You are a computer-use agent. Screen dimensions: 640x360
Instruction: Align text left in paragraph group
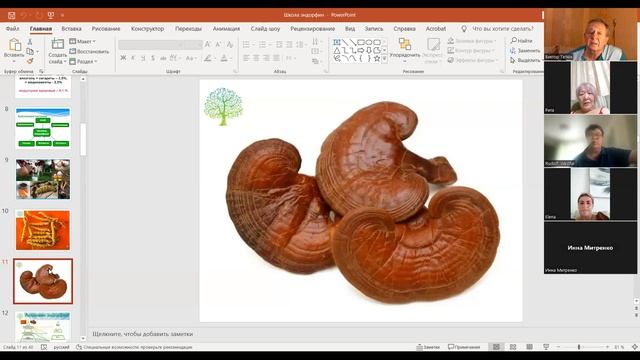246,58
